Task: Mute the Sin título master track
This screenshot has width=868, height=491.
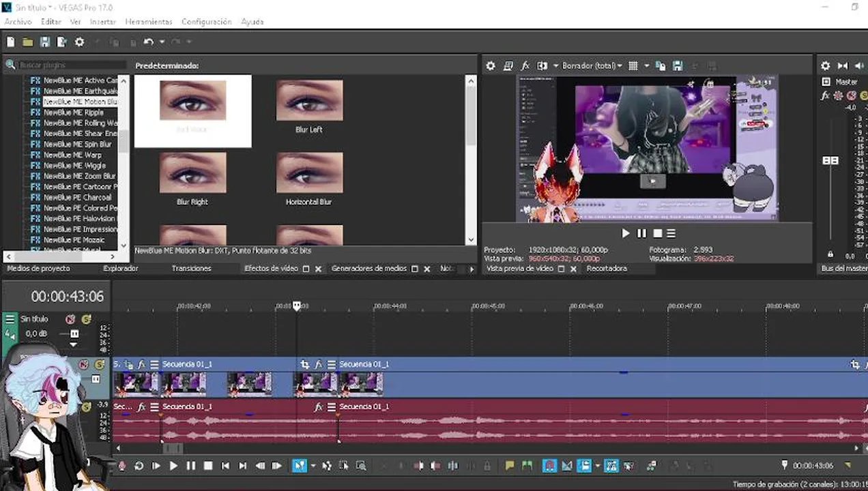Action: coord(70,319)
